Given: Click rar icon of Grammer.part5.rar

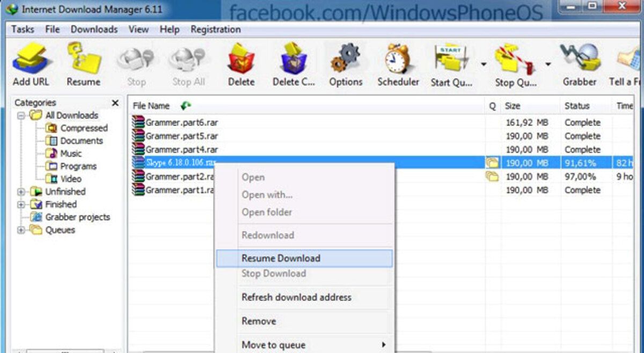Looking at the screenshot, I should pyautogui.click(x=138, y=136).
